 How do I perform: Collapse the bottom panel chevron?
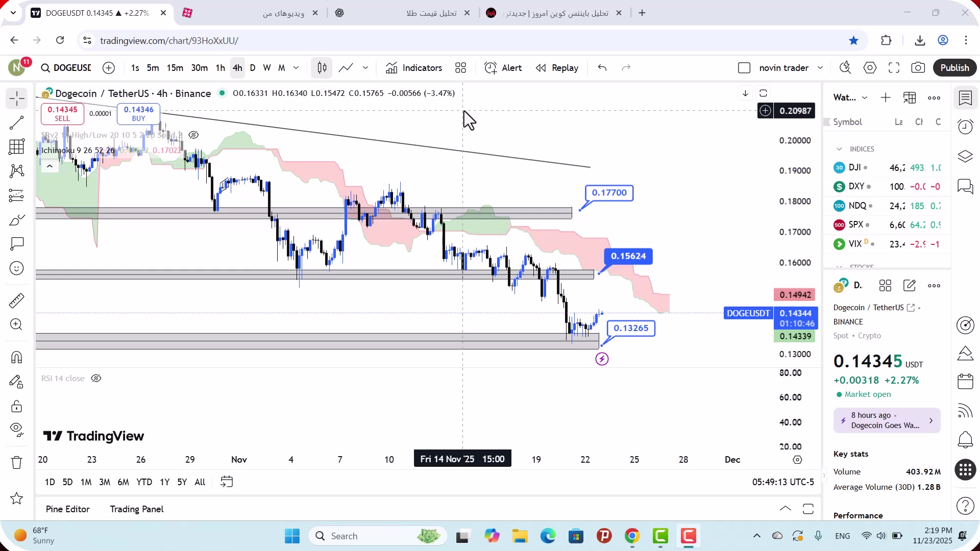coord(786,509)
